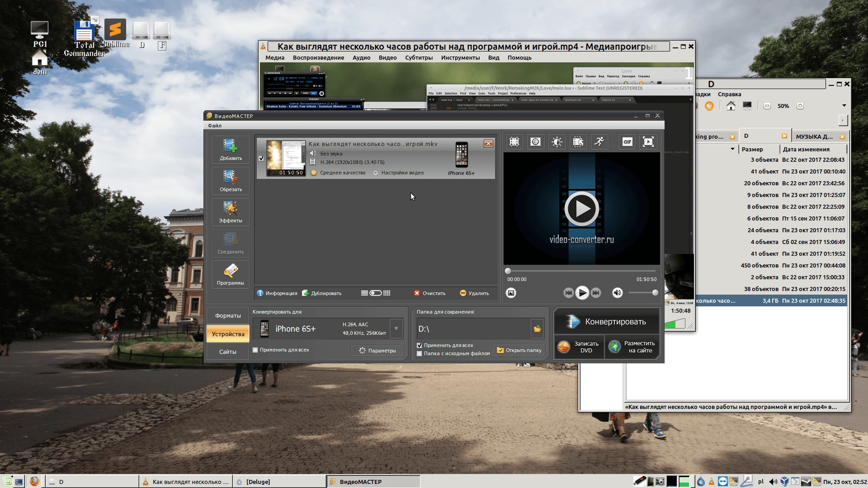Open Total Commander desktop shortcut
The width and height of the screenshot is (868, 488).
[x=84, y=38]
